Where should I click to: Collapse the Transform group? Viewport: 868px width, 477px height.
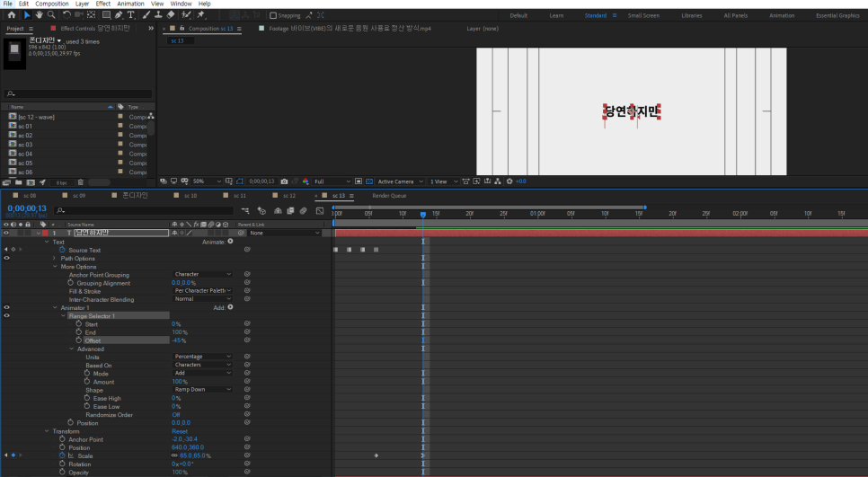pos(47,431)
